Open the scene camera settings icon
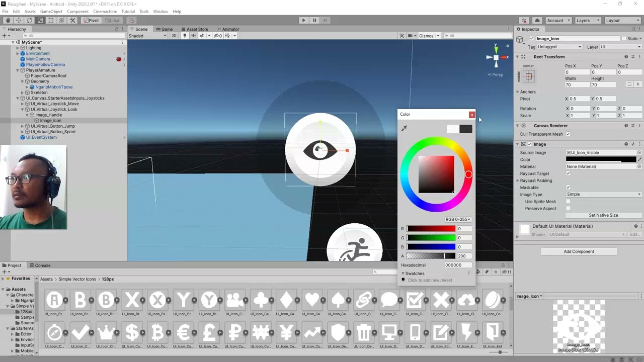644x362 pixels. coord(411,36)
